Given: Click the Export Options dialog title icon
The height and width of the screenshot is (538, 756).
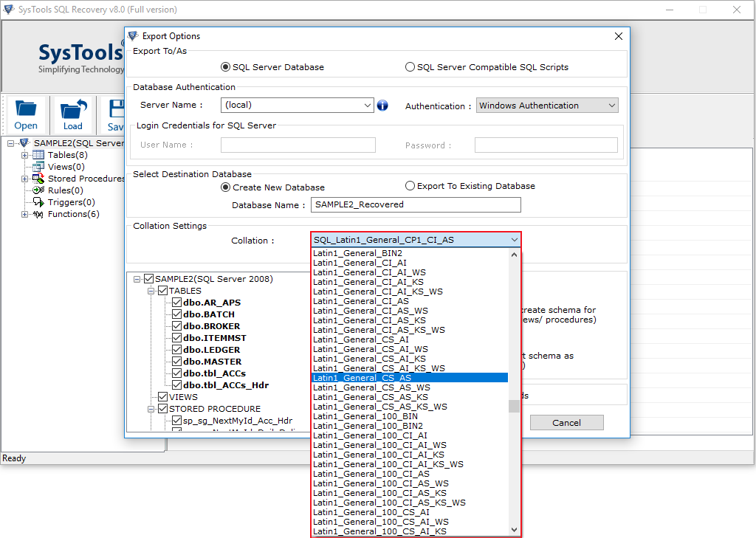Looking at the screenshot, I should [x=133, y=35].
